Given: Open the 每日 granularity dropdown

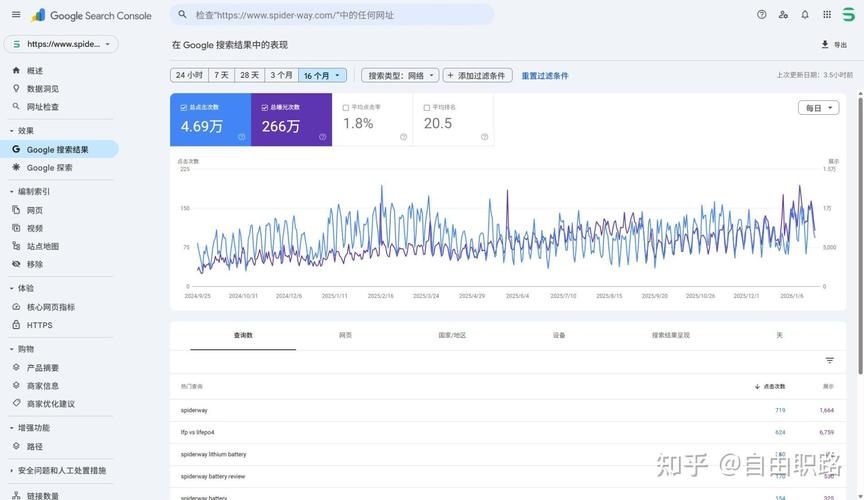Looking at the screenshot, I should (x=819, y=108).
